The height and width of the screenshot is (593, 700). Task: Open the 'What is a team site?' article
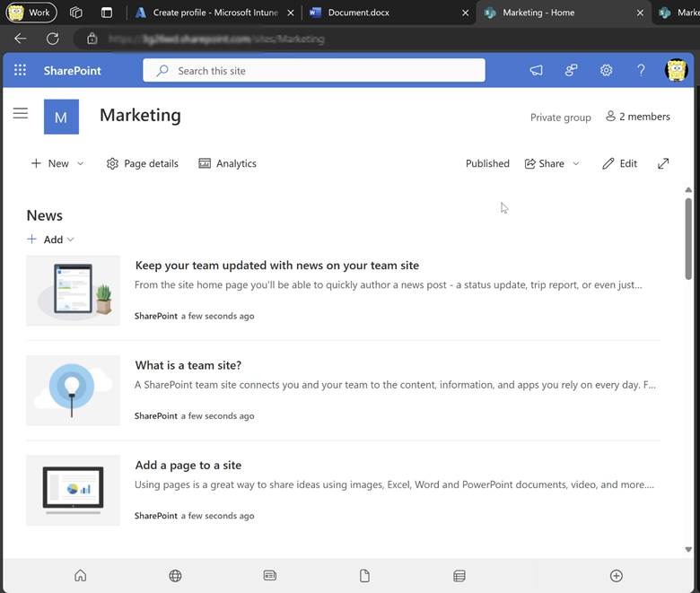click(188, 365)
